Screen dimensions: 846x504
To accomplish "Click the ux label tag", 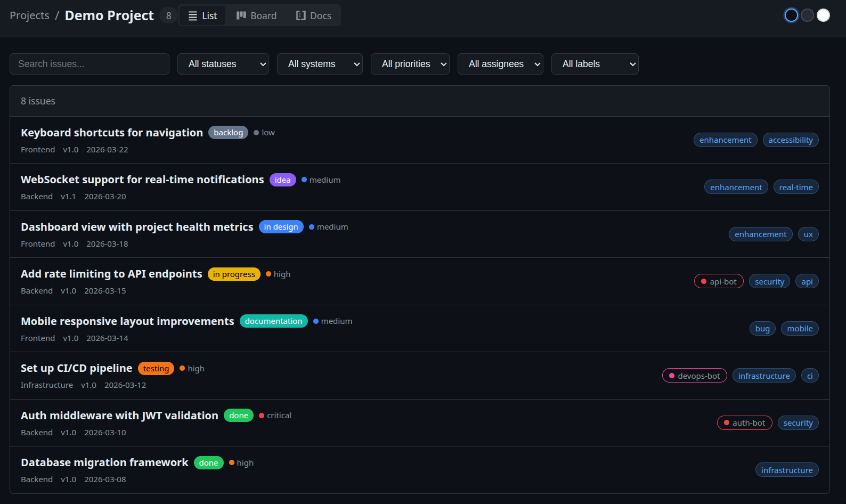I will coord(808,234).
